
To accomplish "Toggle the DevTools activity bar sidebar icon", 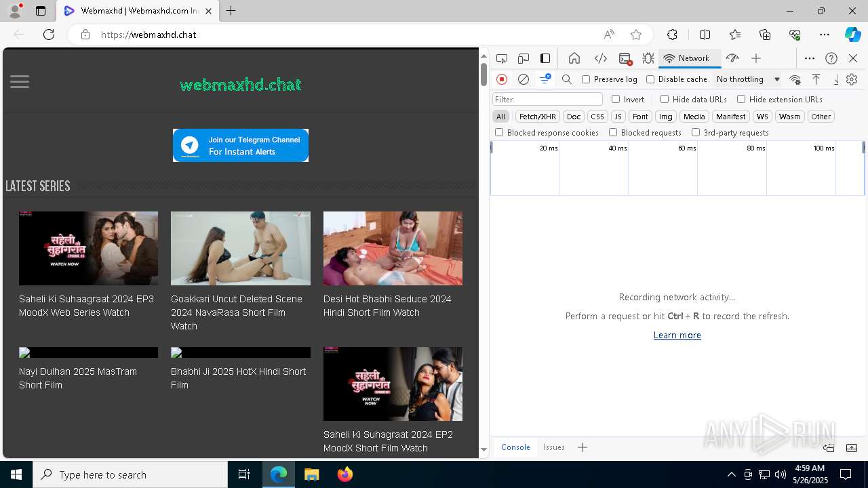I will [x=545, y=58].
